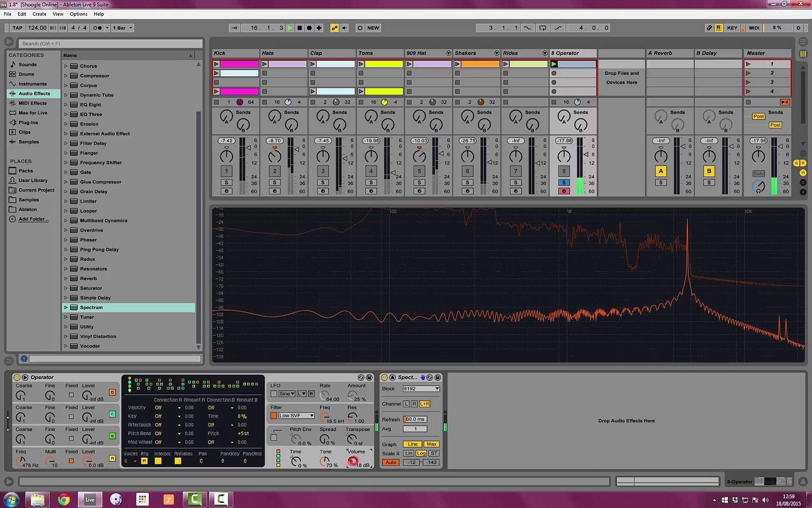Toggle the Automation Arm button
The width and height of the screenshot is (812, 508).
point(334,28)
